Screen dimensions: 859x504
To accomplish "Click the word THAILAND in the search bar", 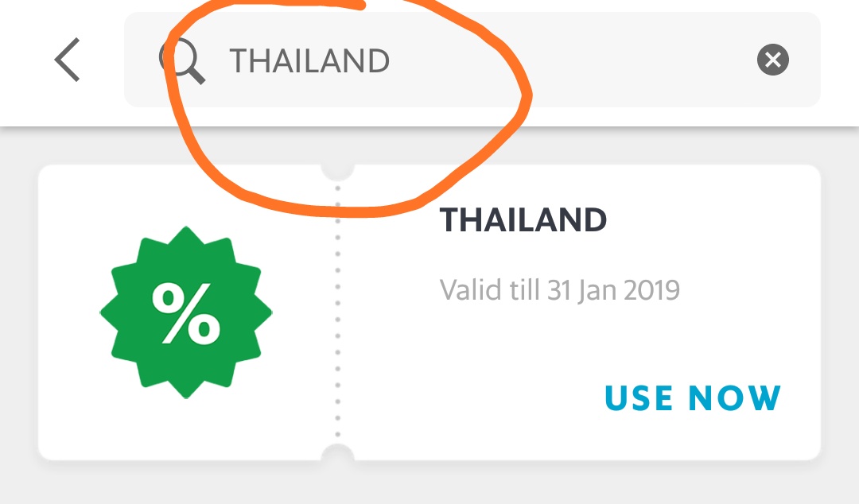I will point(309,60).
